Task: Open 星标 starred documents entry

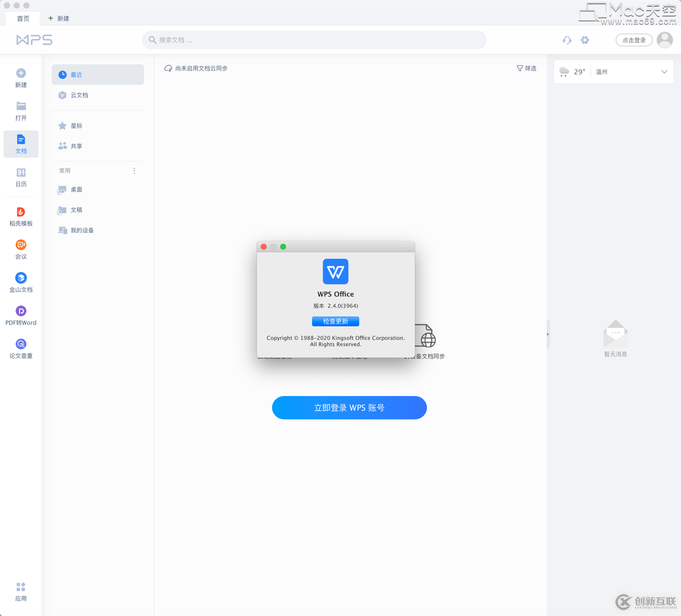Action: 98,126
